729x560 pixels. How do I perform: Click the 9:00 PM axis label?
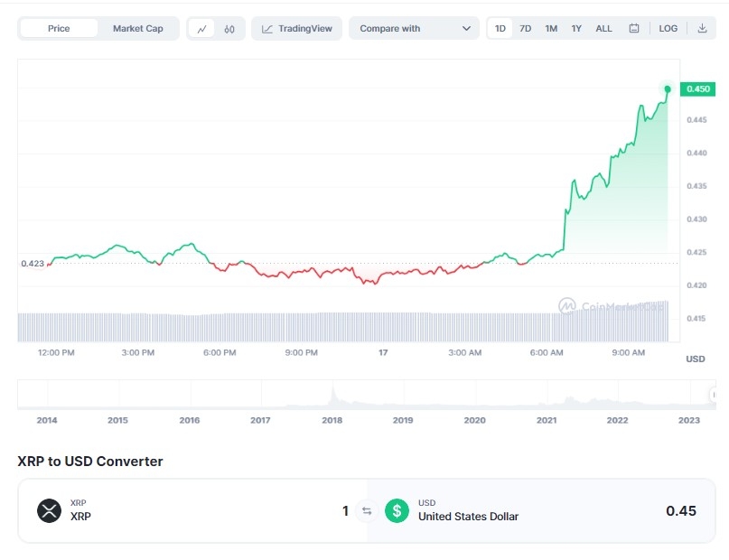click(302, 352)
